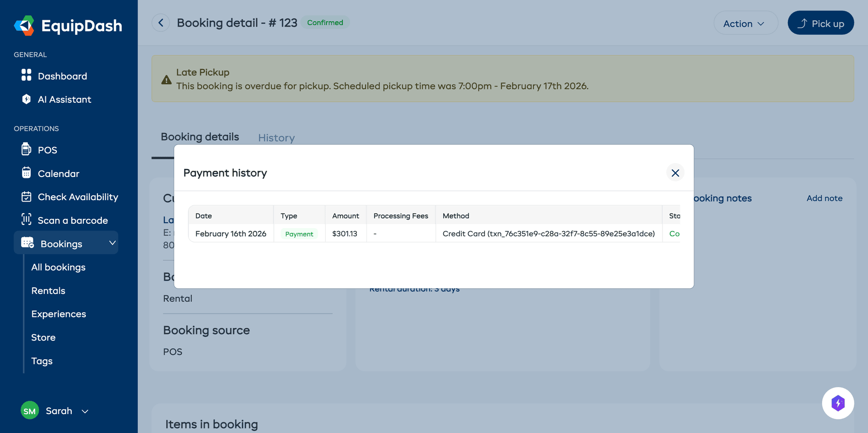Click the POS terminal icon

click(x=27, y=149)
